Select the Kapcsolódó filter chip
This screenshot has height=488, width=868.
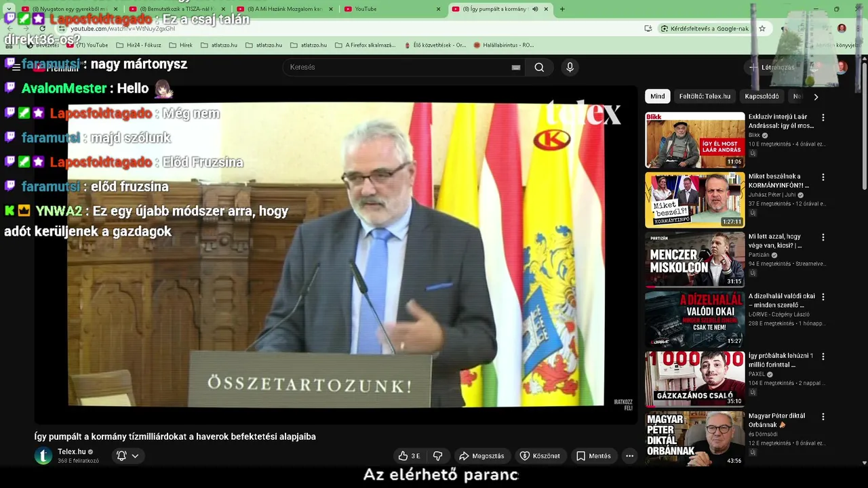coord(762,96)
